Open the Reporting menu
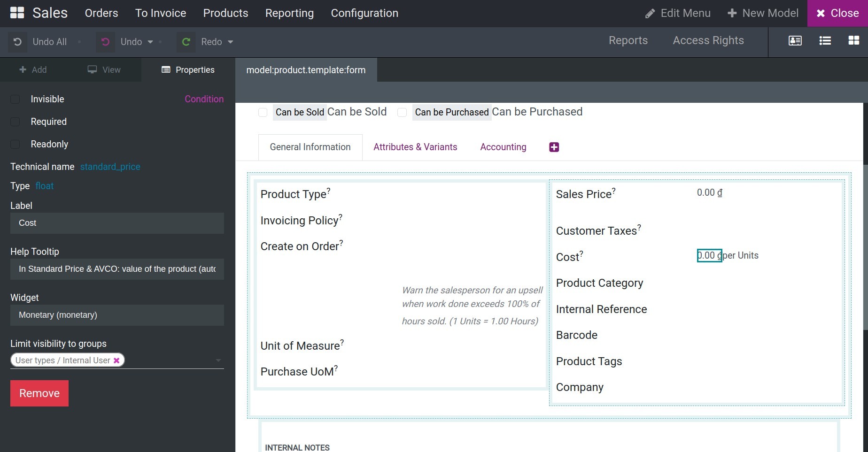868x452 pixels. (289, 13)
